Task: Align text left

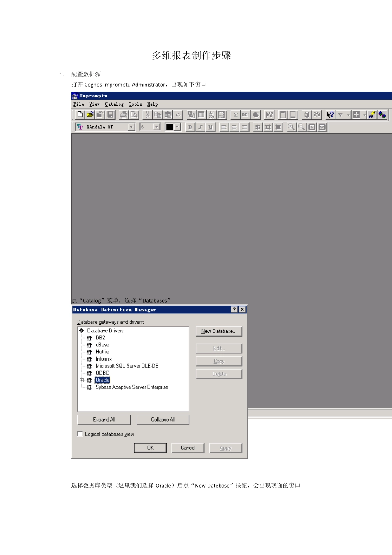Action: 224,127
